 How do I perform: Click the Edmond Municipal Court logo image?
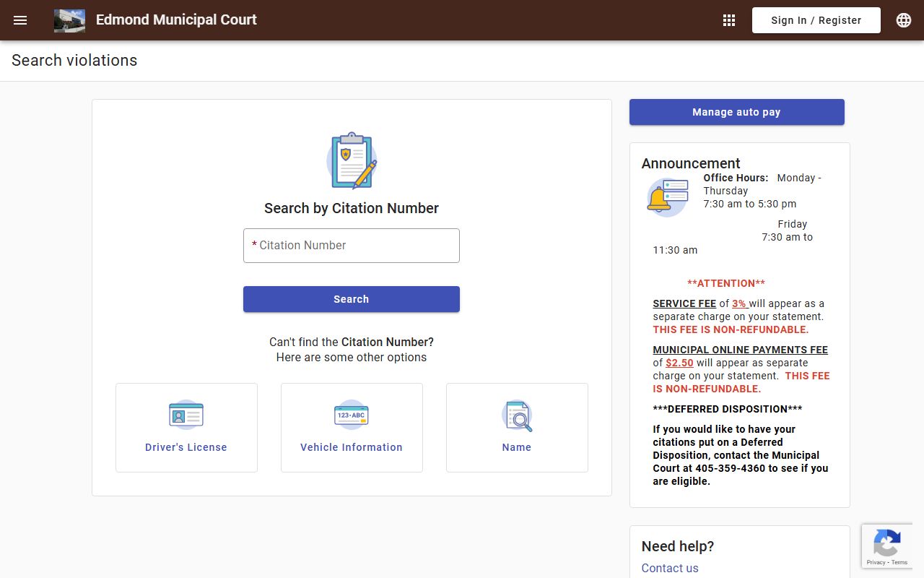[x=69, y=20]
